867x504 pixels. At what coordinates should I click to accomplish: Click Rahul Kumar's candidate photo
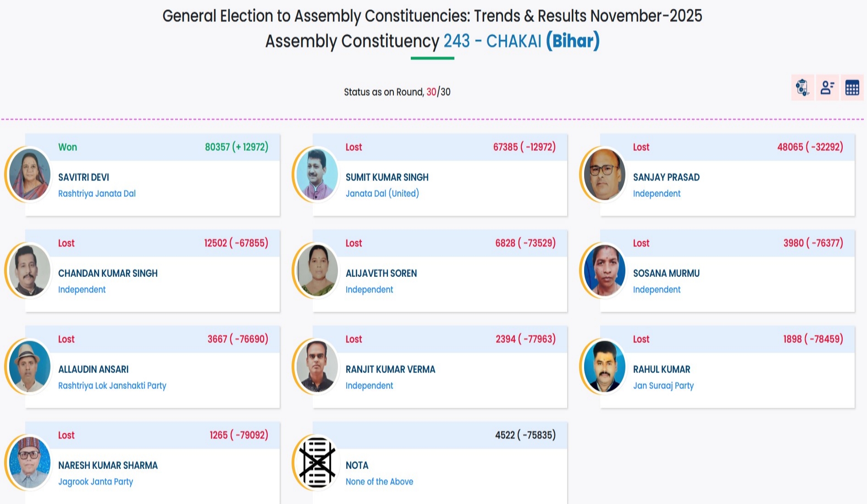point(604,367)
